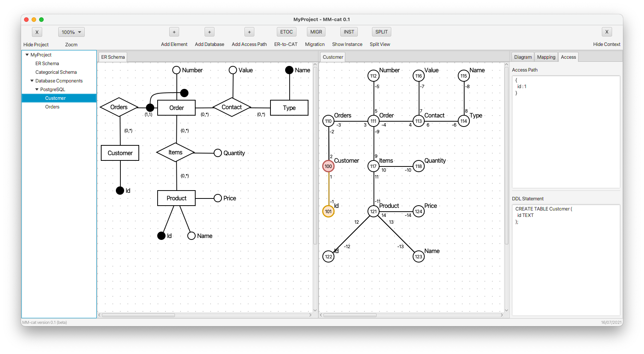Select the Type entity box
The width and height of the screenshot is (644, 354).
[289, 108]
